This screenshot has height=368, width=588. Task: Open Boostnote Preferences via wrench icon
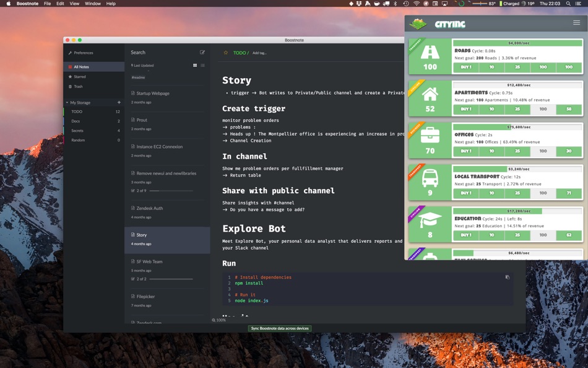(x=71, y=53)
